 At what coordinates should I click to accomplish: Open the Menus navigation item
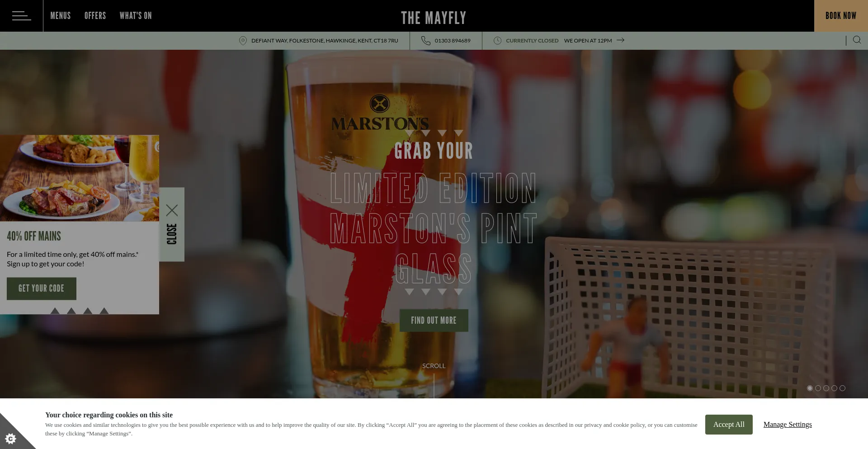coord(61,16)
